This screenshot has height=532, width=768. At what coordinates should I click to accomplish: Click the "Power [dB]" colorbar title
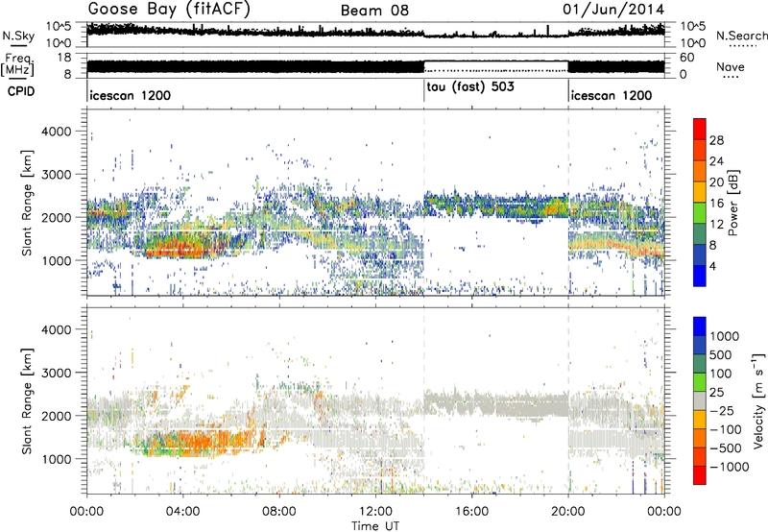pyautogui.click(x=733, y=203)
